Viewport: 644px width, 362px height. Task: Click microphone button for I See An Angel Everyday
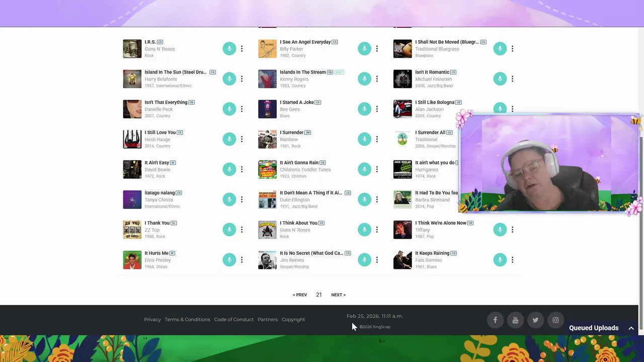coord(364,48)
